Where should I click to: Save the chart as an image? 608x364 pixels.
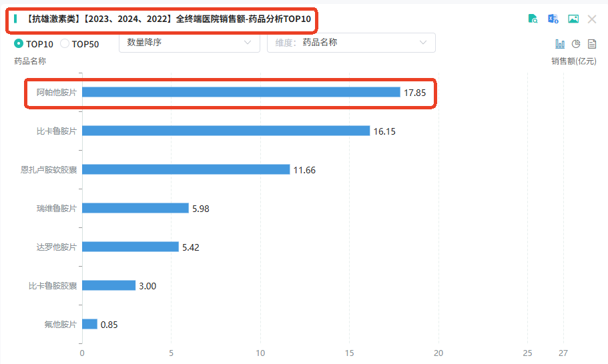573,19
